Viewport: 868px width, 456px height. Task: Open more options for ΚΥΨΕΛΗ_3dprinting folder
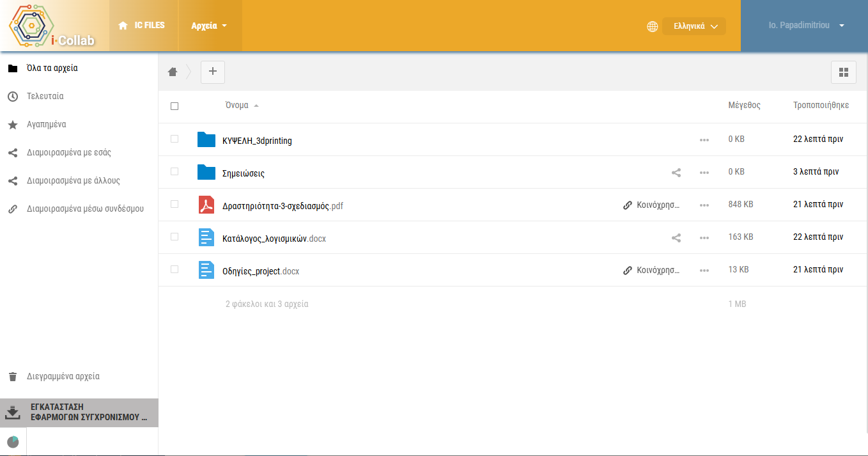[x=704, y=140]
